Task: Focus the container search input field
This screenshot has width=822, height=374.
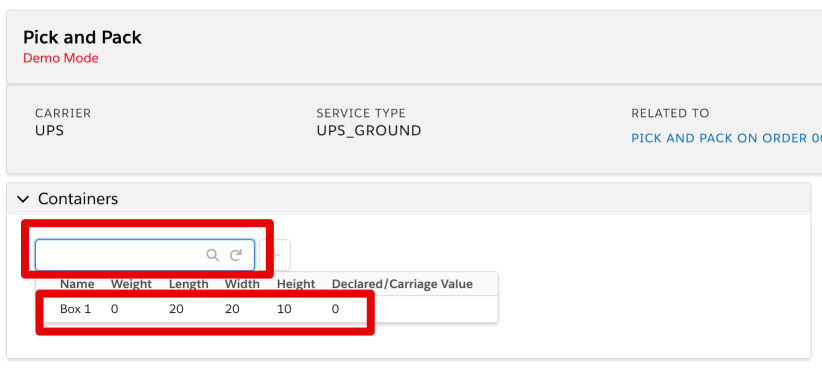Action: coord(145,255)
